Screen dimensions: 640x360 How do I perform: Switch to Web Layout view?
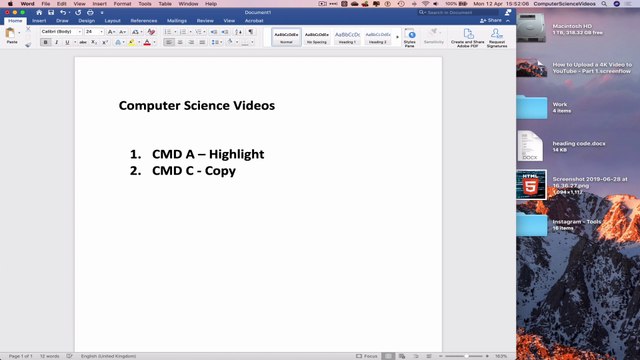402,356
